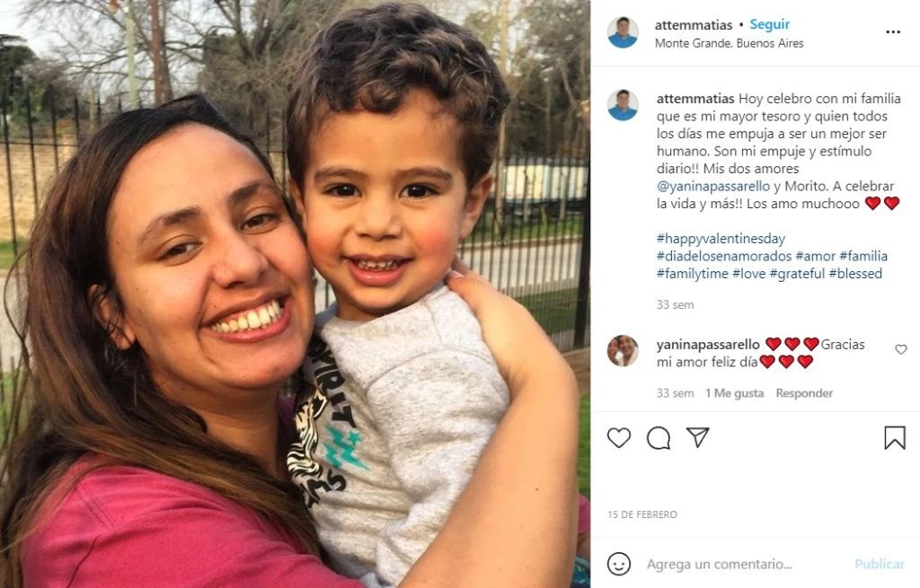Reply to comment via Responder

click(x=804, y=393)
